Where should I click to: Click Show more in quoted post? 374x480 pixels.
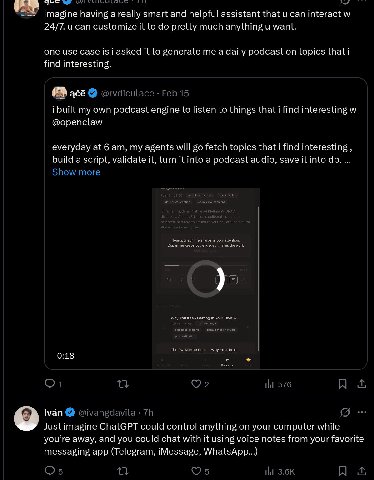coord(76,172)
